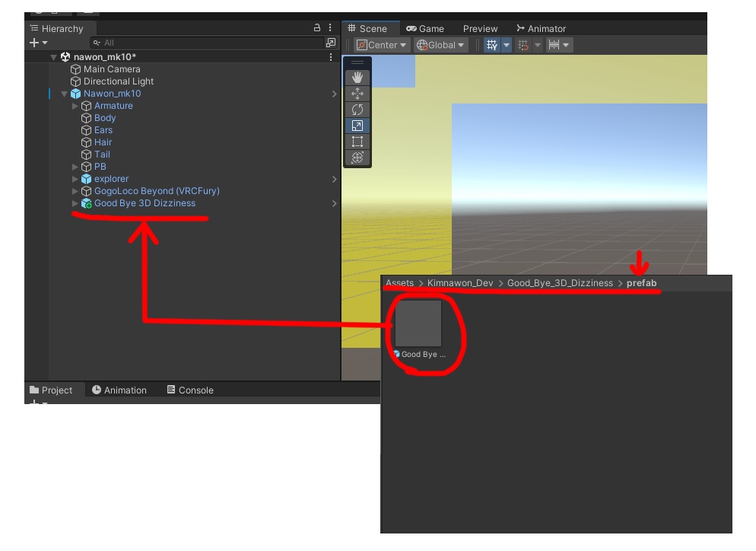Viewport: 756px width, 551px height.
Task: Open grid snapping options dropdown
Action: tap(537, 45)
